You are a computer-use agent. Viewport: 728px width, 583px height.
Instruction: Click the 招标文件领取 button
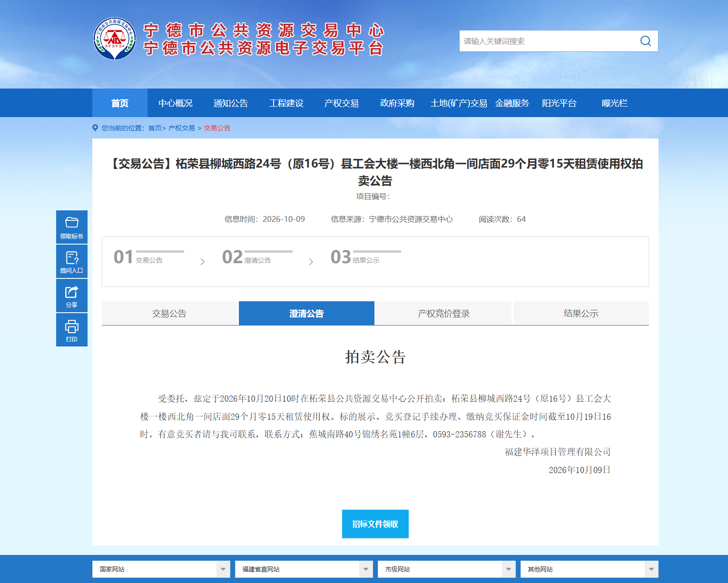[375, 524]
